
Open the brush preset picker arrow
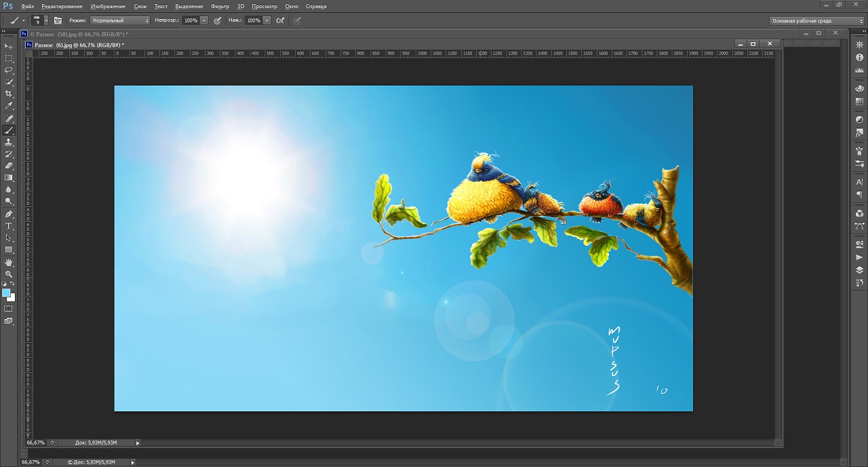coord(45,20)
